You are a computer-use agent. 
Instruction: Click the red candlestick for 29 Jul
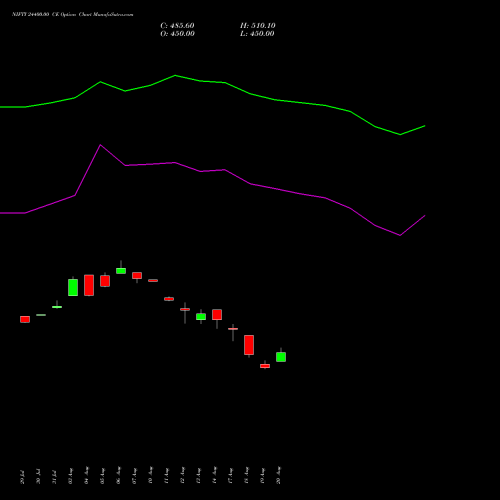[25, 319]
